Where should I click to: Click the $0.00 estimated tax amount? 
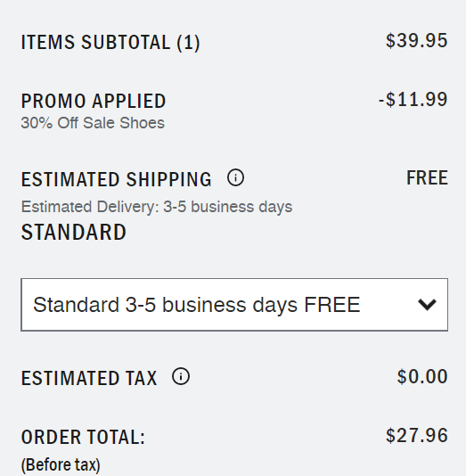tap(422, 376)
